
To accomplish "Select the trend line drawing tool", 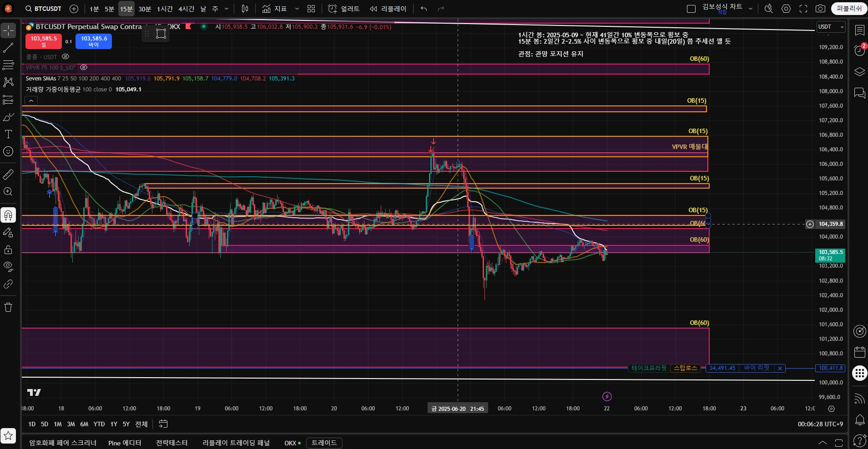I will point(8,48).
